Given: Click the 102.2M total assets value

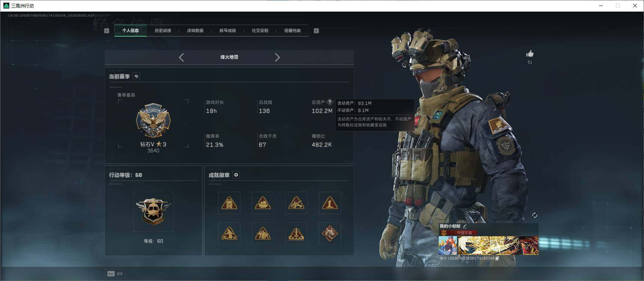Looking at the screenshot, I should pyautogui.click(x=322, y=111).
